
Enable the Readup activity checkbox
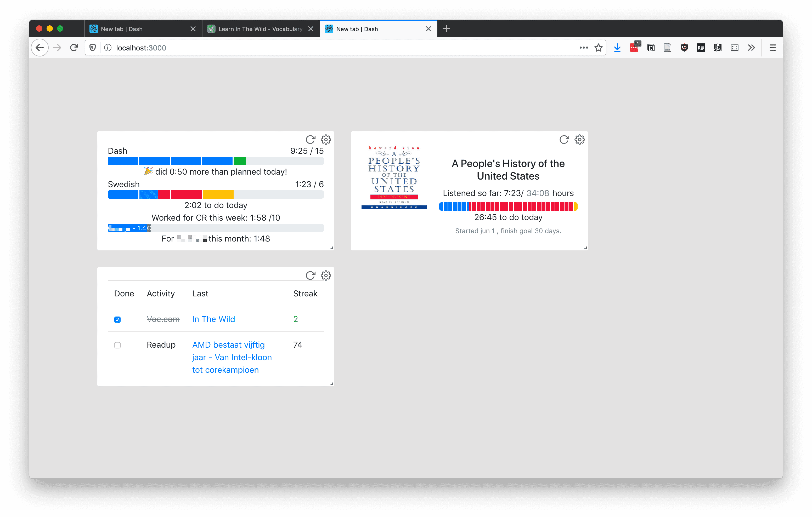[x=117, y=344]
